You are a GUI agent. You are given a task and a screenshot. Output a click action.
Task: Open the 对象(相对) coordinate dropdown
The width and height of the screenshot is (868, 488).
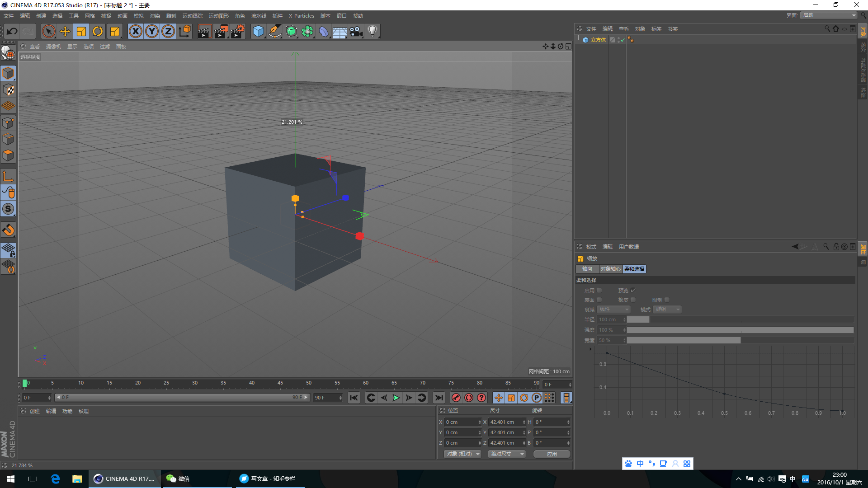point(462,454)
